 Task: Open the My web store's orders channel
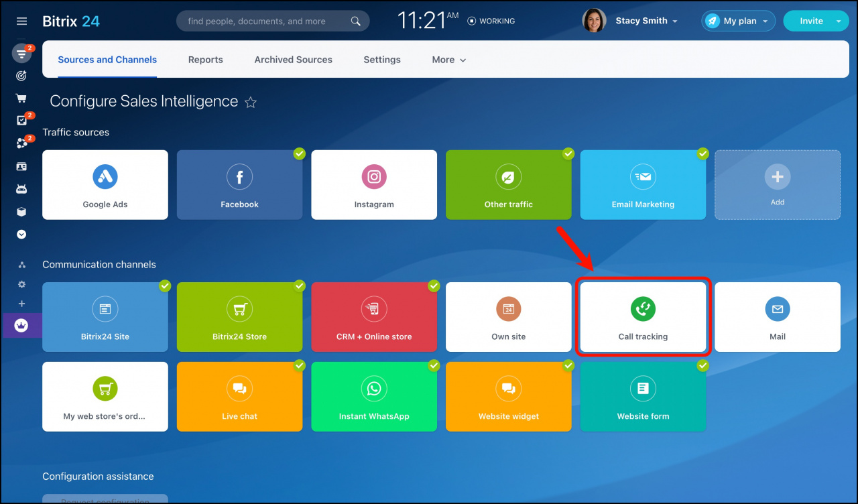(x=105, y=397)
